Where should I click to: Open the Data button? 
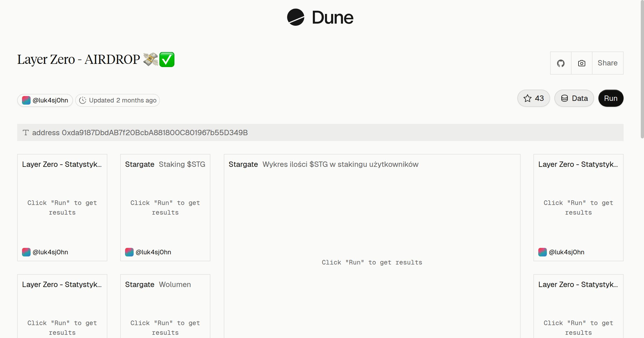click(x=574, y=98)
